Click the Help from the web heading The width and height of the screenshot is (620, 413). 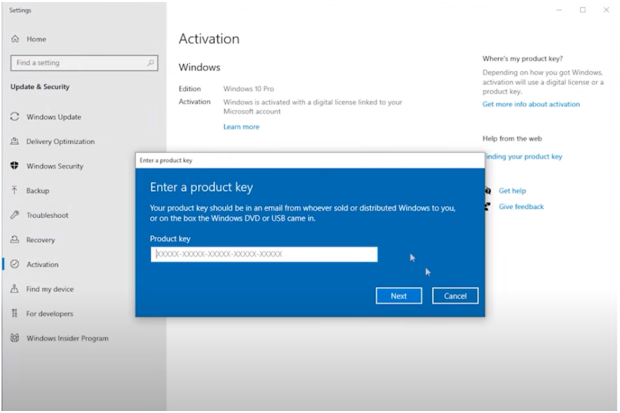[x=512, y=138]
